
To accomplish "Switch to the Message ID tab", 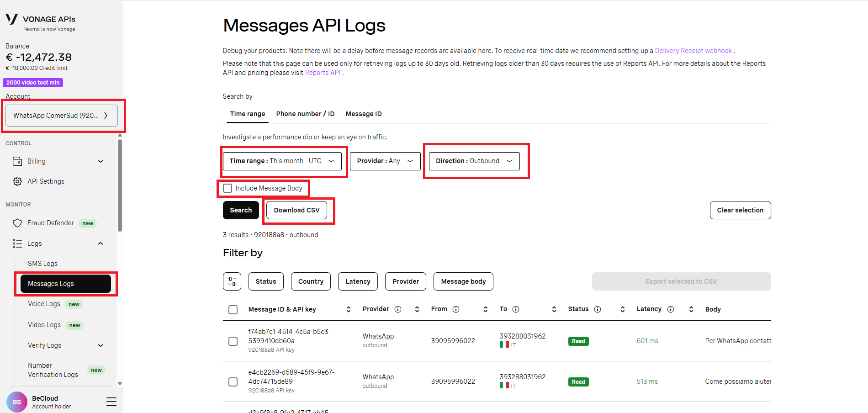I will pyautogui.click(x=364, y=114).
